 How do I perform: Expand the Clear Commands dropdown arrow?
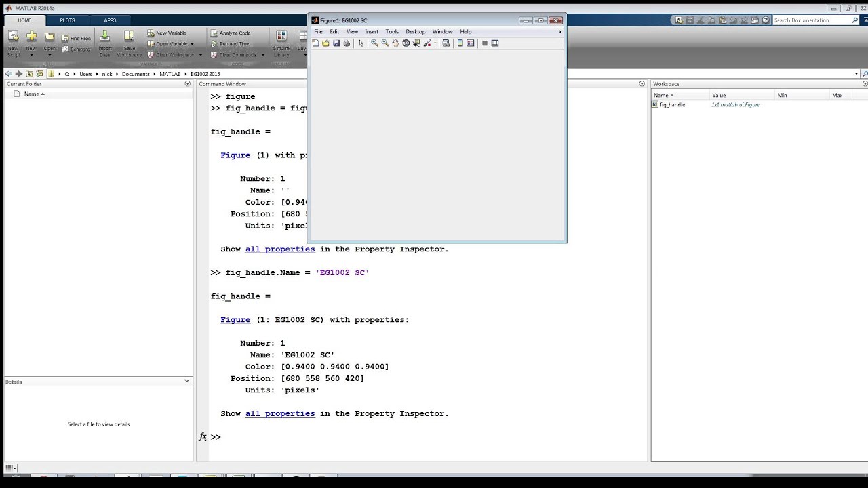(x=262, y=55)
